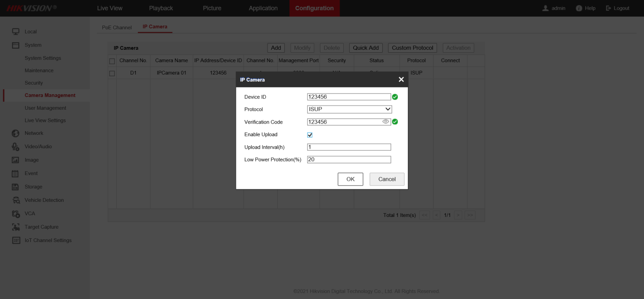Open the Protocol ISUP dropdown

(x=349, y=109)
